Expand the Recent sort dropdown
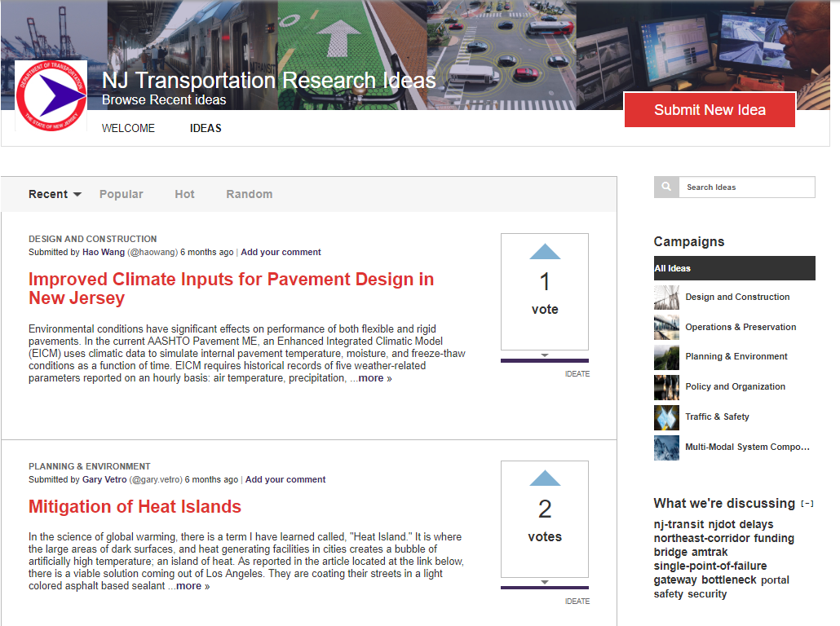Viewport: 840px width, 626px height. (55, 194)
